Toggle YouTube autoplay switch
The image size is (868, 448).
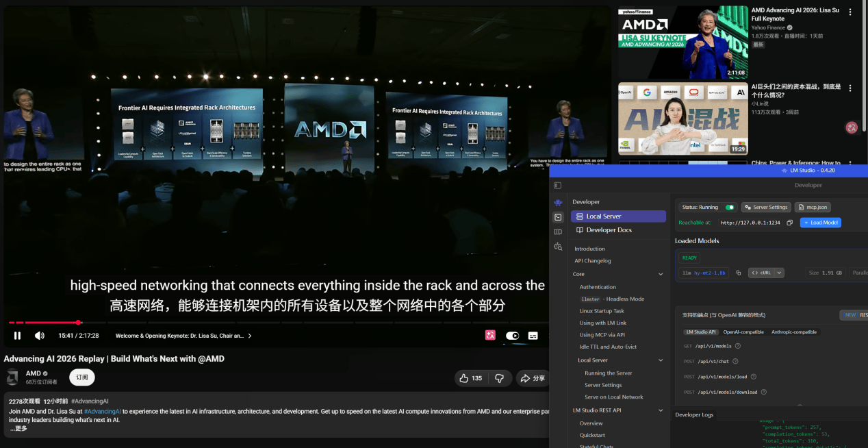pos(512,336)
